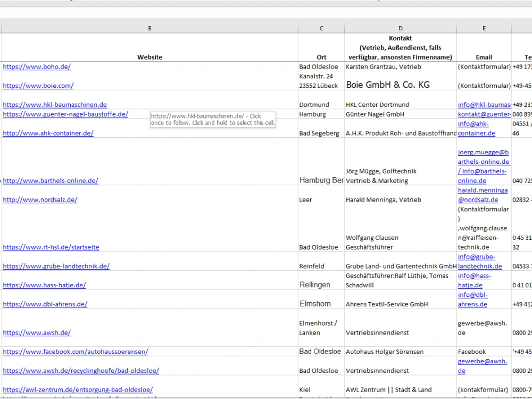The image size is (532, 399).
Task: Select cell Jörg Mügge, Golftechnik
Action: tap(401, 162)
